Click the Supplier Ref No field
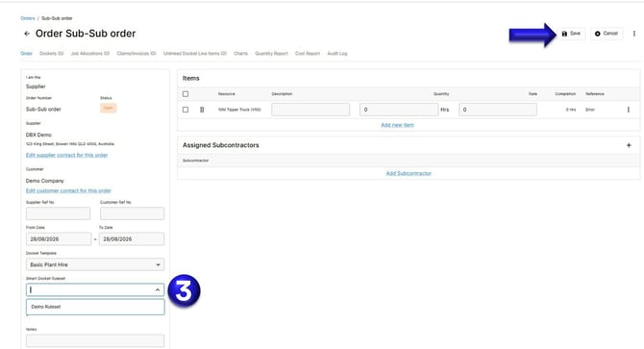This screenshot has width=644, height=349. click(58, 213)
